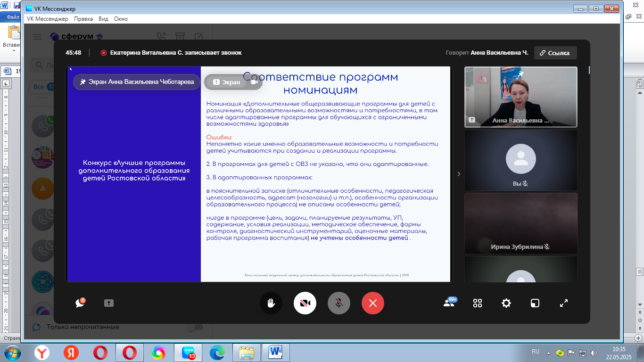Open the participants list showing 99+
Image resolution: width=644 pixels, height=362 pixels.
coord(449,303)
